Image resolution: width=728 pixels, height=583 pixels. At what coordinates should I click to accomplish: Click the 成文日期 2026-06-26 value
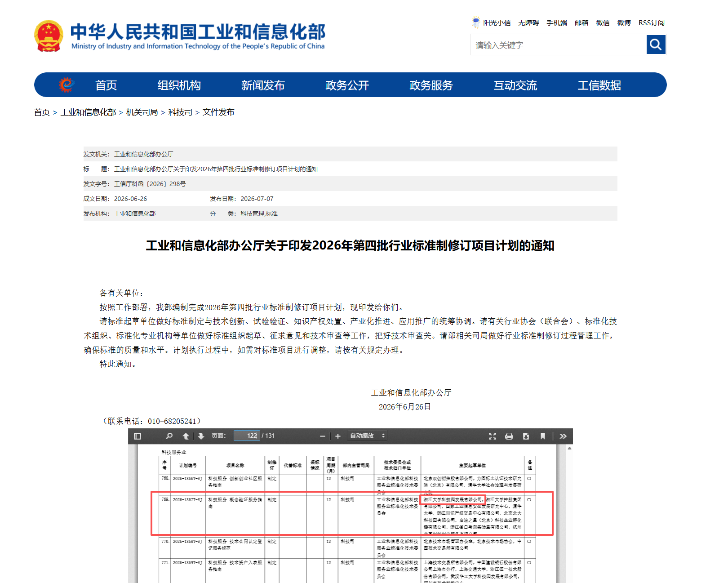click(x=130, y=199)
